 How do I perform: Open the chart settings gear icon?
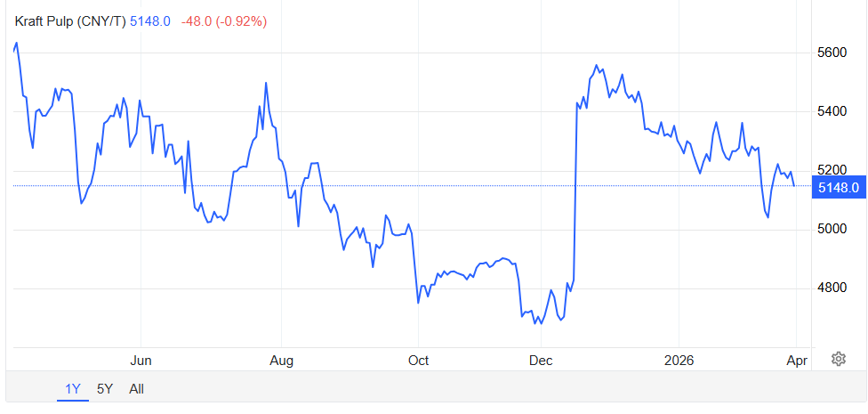coord(838,359)
